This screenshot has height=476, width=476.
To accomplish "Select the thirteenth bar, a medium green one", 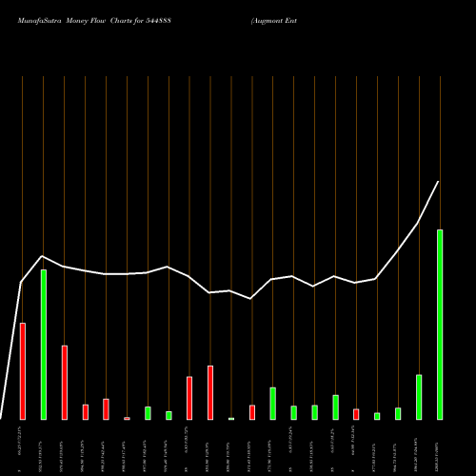I will point(273,404).
